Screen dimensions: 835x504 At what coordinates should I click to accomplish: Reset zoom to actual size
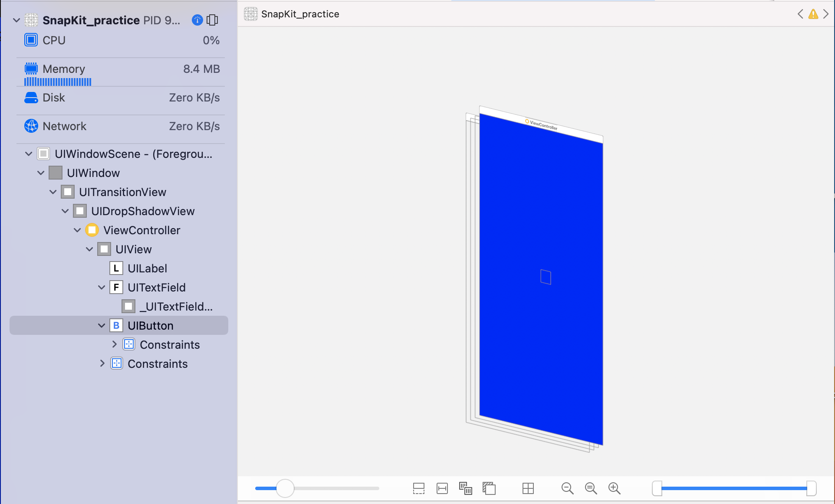591,488
